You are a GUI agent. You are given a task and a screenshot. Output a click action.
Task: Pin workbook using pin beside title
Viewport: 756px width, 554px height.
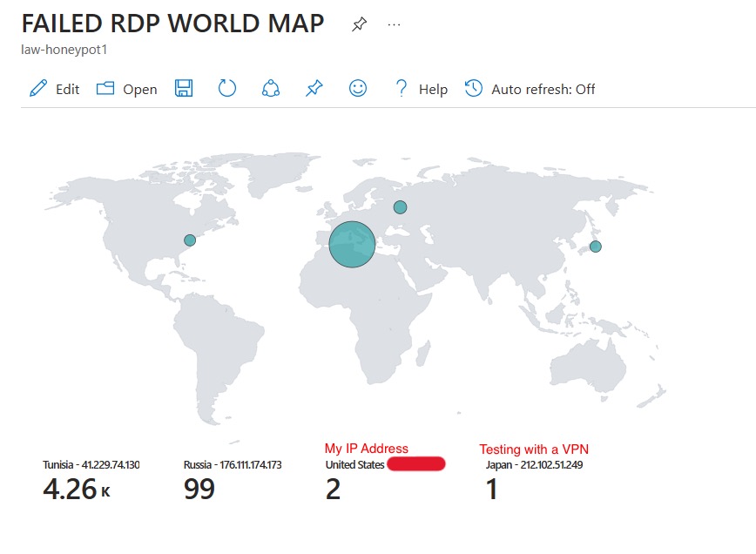(x=359, y=25)
